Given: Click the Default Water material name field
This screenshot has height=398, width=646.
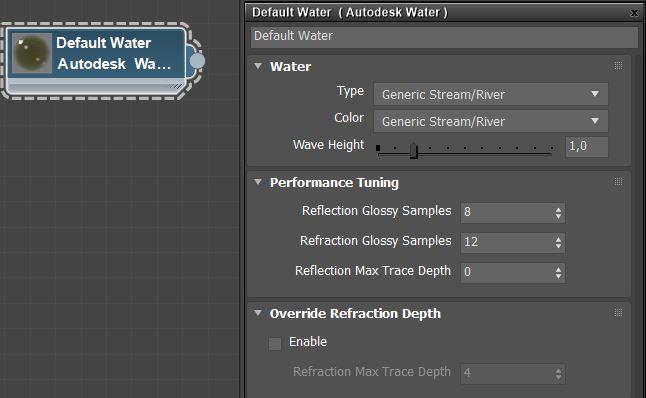Looking at the screenshot, I should tap(444, 37).
